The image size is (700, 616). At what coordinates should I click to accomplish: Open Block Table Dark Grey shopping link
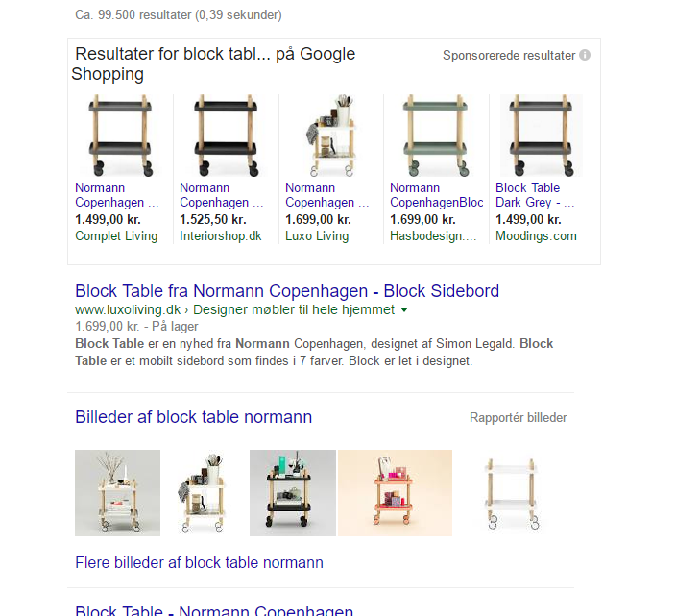tap(535, 195)
